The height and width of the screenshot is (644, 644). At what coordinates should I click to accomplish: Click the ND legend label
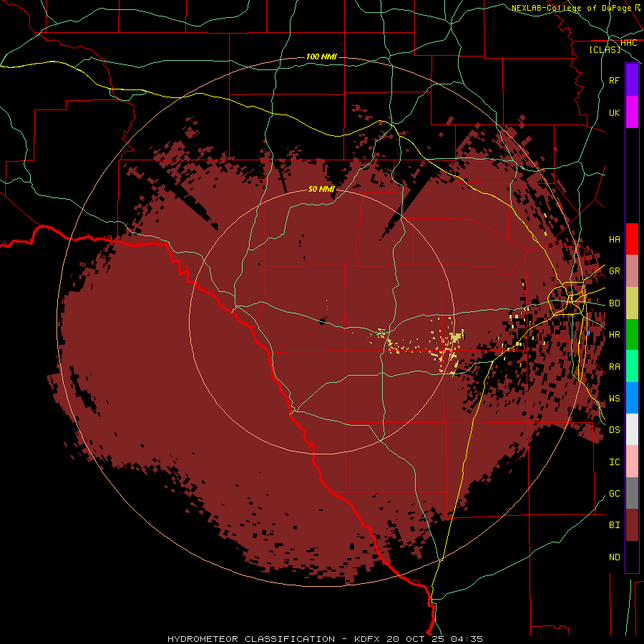[x=615, y=557]
